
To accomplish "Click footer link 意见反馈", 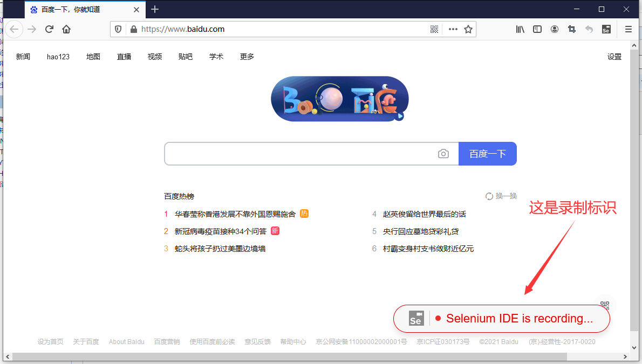I will click(x=257, y=341).
